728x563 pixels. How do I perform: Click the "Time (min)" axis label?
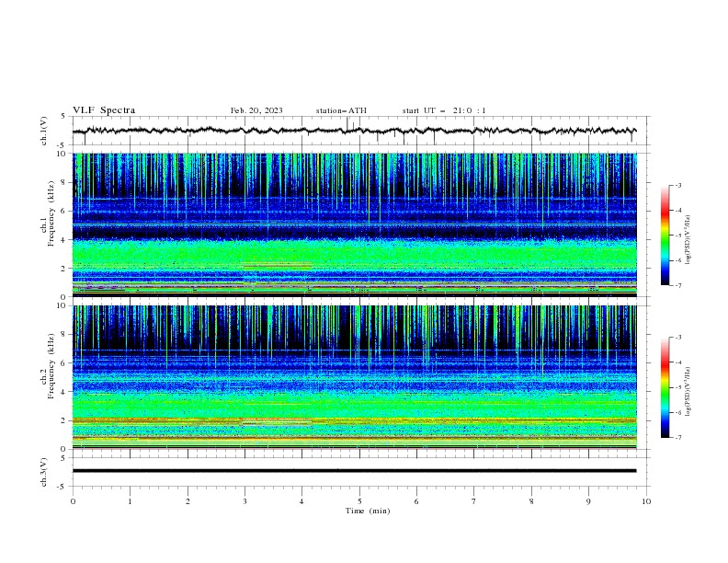pos(368,511)
